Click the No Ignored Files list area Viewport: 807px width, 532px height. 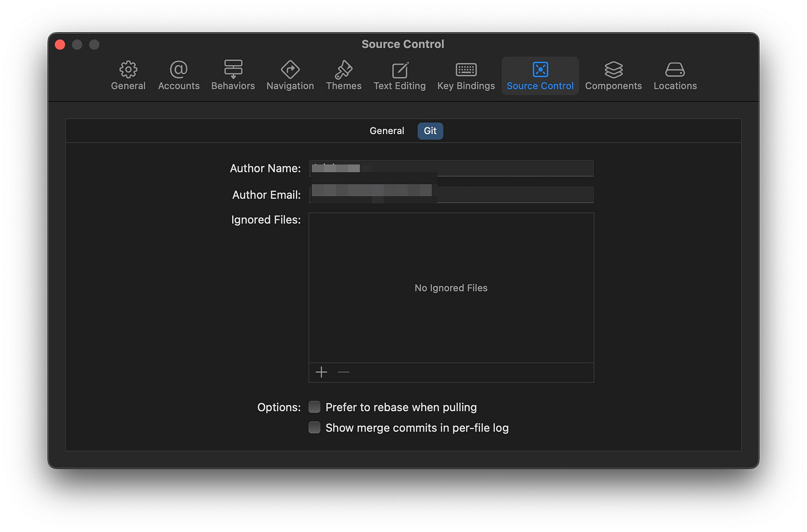click(x=451, y=288)
